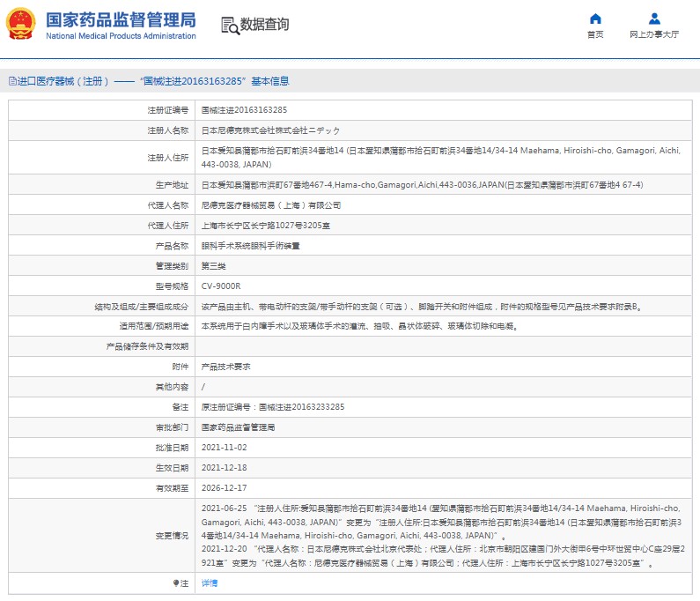Click the 网上办事大厅 person icon
Viewport: 700px width, 601px height.
pyautogui.click(x=654, y=19)
